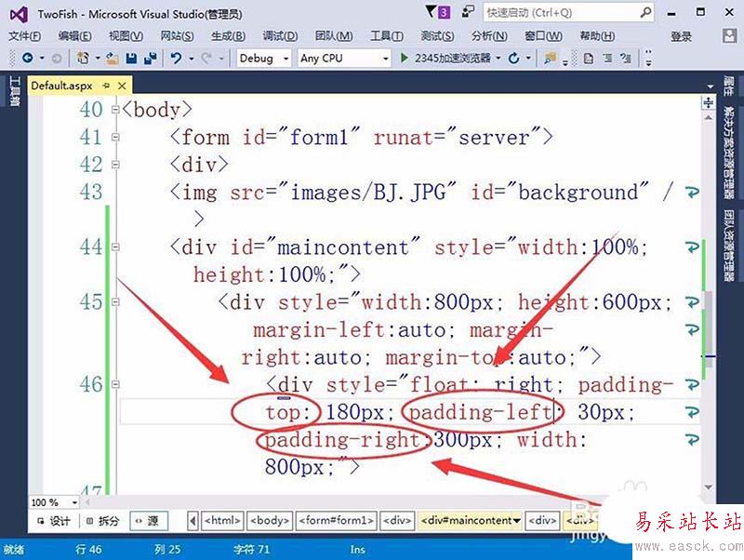
Task: Click the Comment selected lines icon
Action: (607, 59)
